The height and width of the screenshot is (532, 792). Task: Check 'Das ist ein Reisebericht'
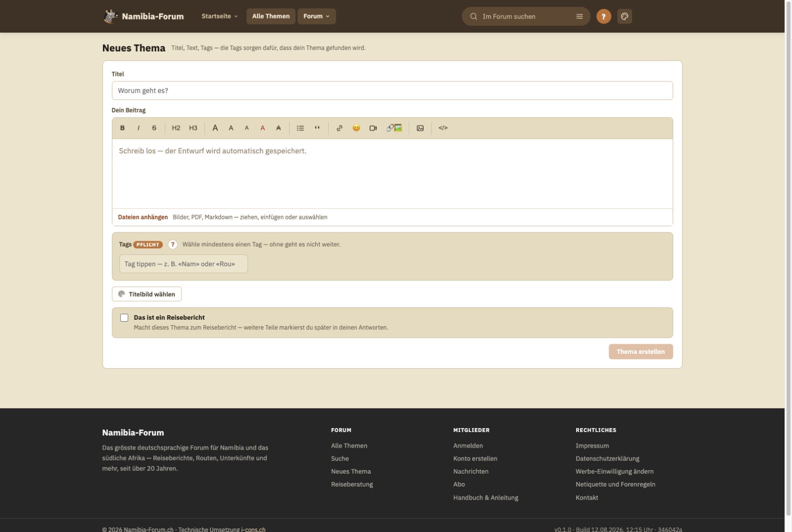124,318
